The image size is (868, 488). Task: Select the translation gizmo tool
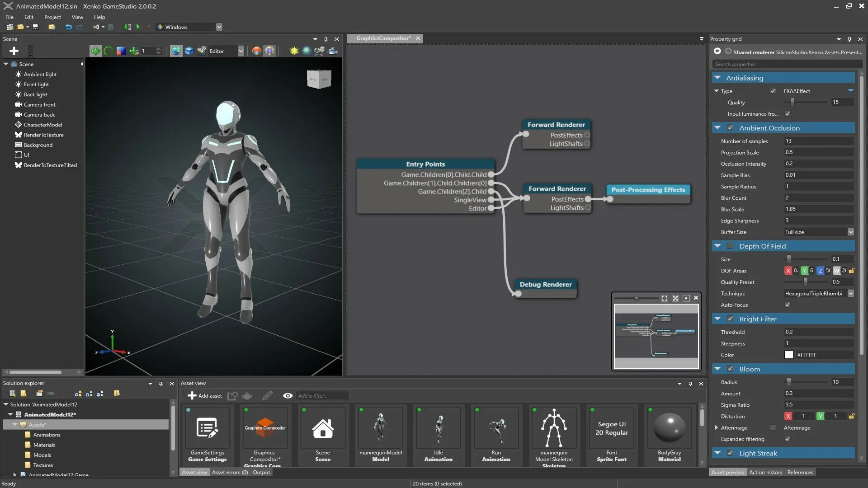pos(95,51)
